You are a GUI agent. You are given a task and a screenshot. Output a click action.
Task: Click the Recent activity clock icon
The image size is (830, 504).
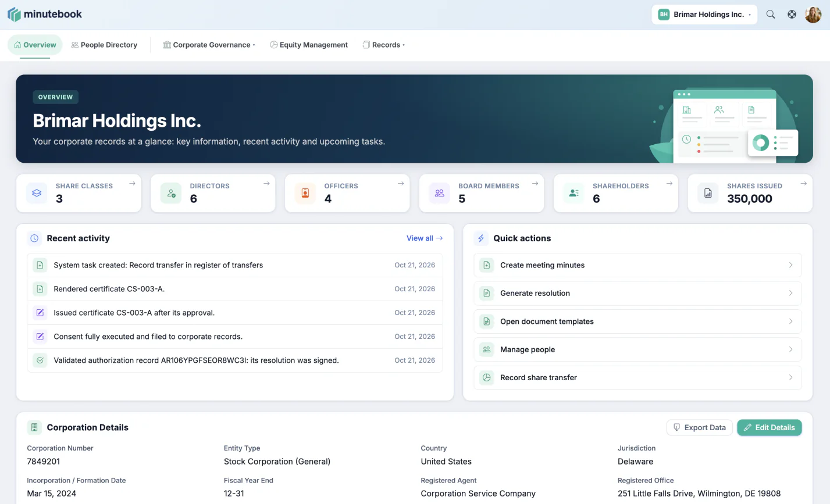click(34, 238)
